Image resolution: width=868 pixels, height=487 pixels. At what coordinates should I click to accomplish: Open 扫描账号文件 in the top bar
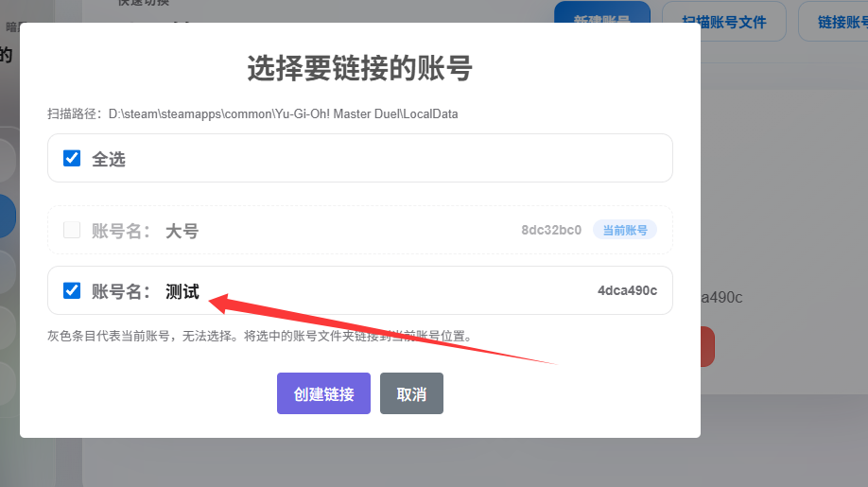click(723, 21)
